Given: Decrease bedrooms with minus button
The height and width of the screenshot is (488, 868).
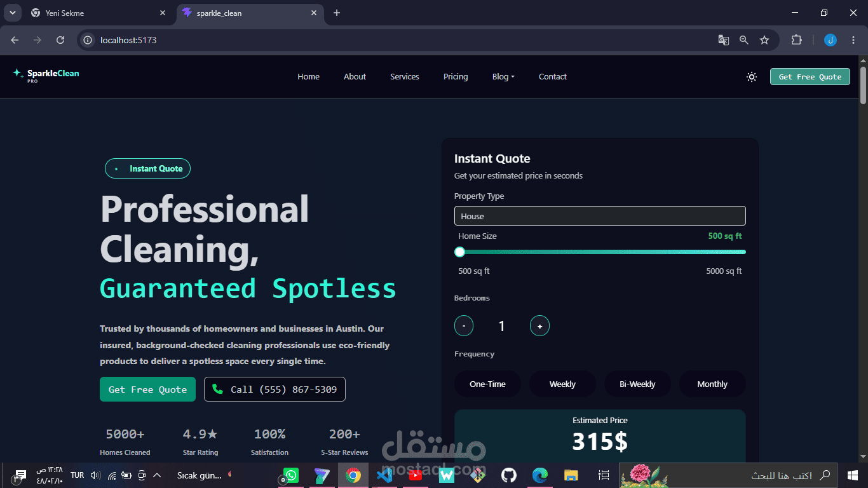Looking at the screenshot, I should click(x=464, y=326).
